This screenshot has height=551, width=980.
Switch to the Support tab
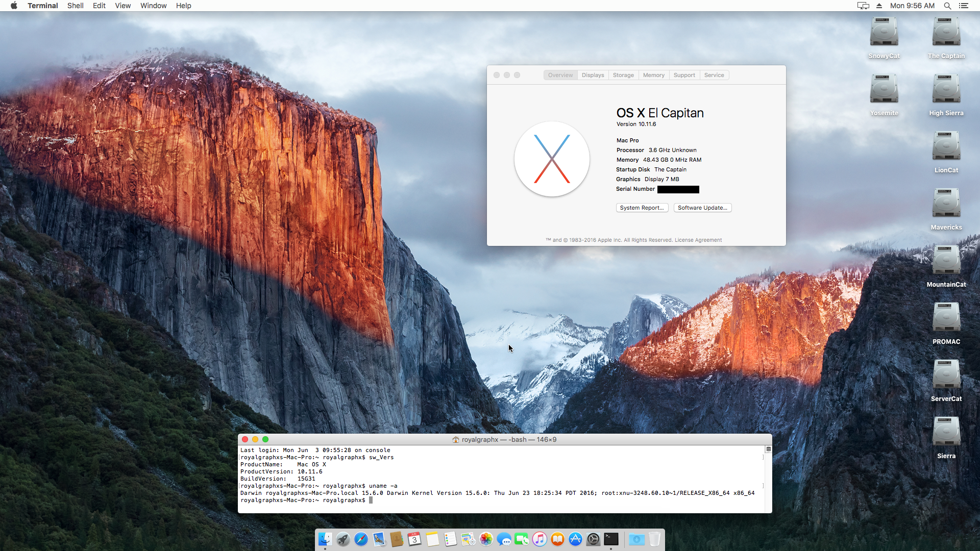coord(684,75)
